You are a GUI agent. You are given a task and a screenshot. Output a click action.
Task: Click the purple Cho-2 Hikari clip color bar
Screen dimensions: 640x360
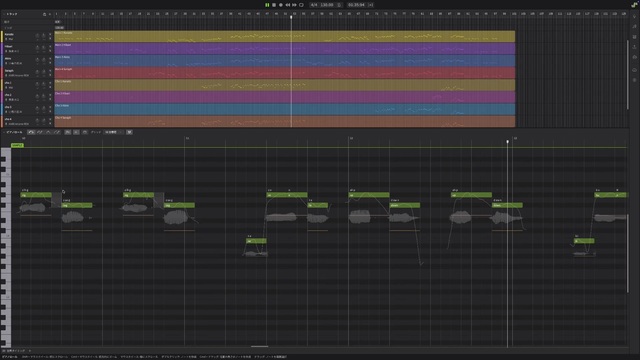tap(284, 97)
